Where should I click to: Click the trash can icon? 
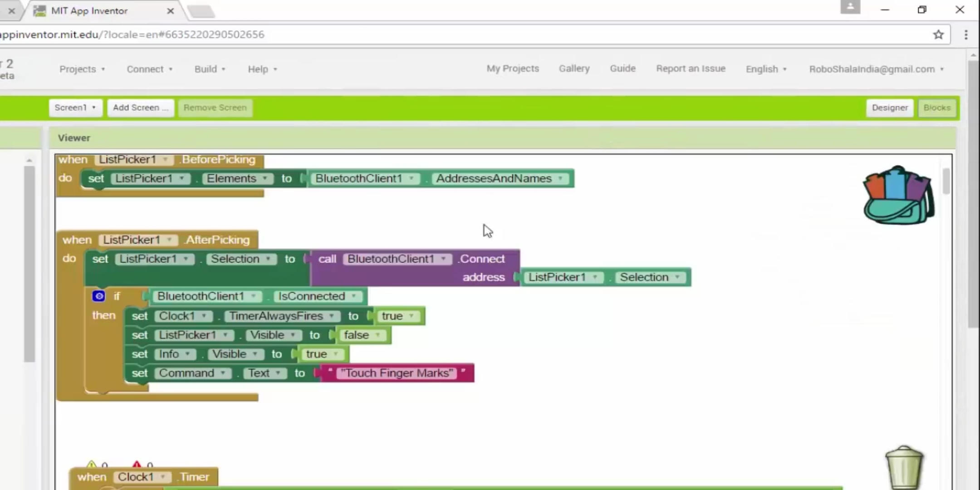click(904, 467)
